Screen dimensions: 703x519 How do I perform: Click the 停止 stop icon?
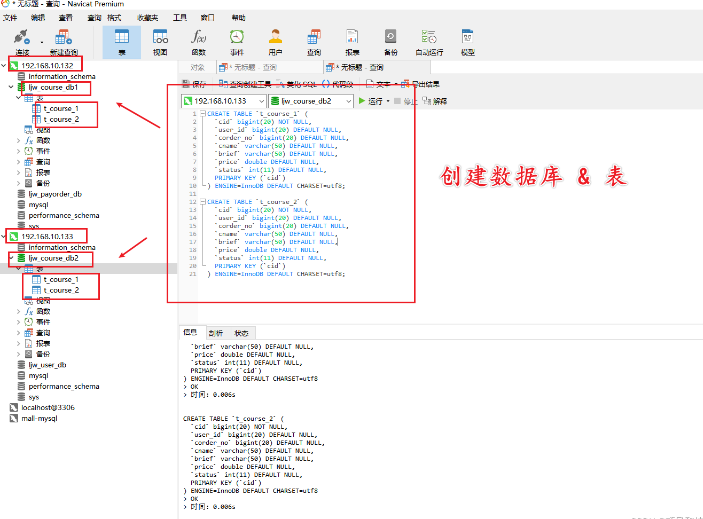pos(397,101)
